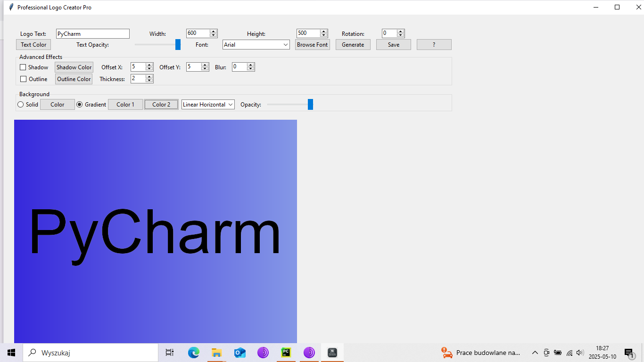Image resolution: width=644 pixels, height=362 pixels.
Task: Click the battery icon in system tray
Action: coord(558,353)
